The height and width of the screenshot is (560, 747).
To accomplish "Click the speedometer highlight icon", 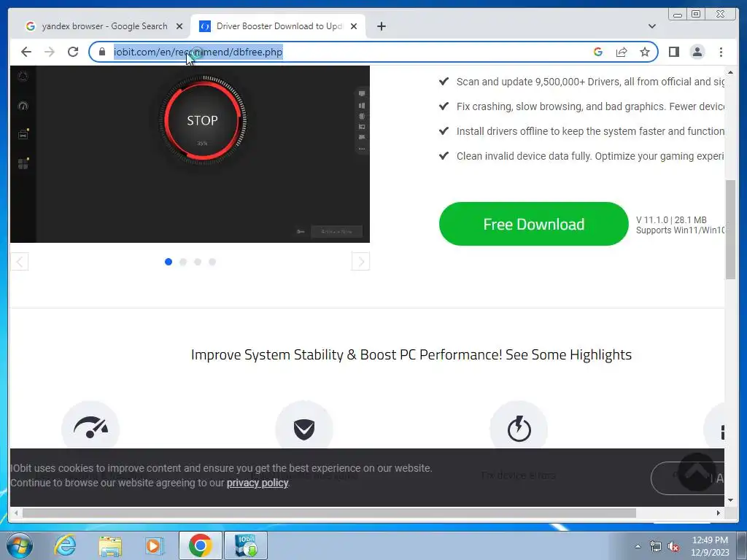I will (90, 427).
